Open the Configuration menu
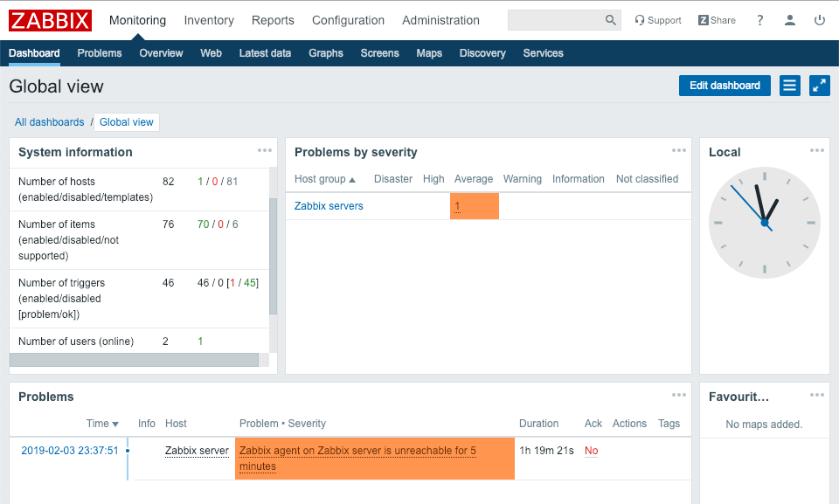The height and width of the screenshot is (504, 839). [x=348, y=20]
